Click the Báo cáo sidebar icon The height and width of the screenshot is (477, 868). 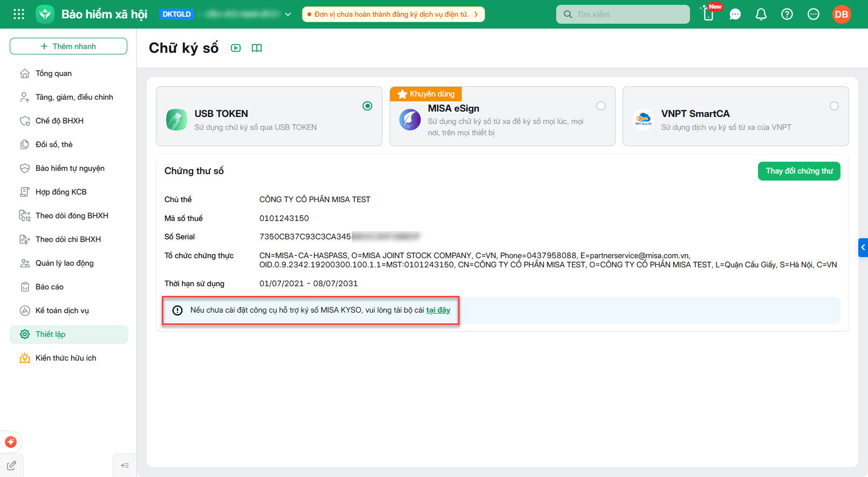[25, 287]
